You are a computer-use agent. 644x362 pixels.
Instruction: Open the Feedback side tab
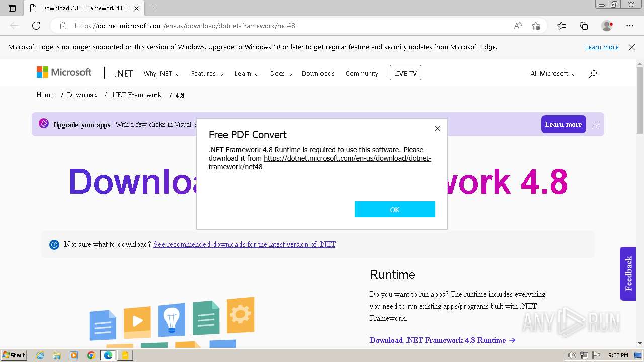(628, 274)
